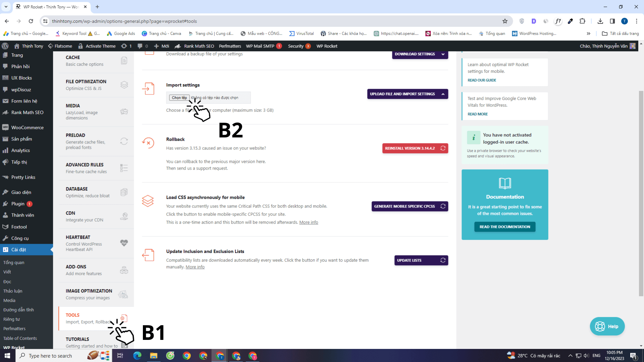This screenshot has width=644, height=362.
Task: Open the File Optimization section icon
Action: click(124, 85)
